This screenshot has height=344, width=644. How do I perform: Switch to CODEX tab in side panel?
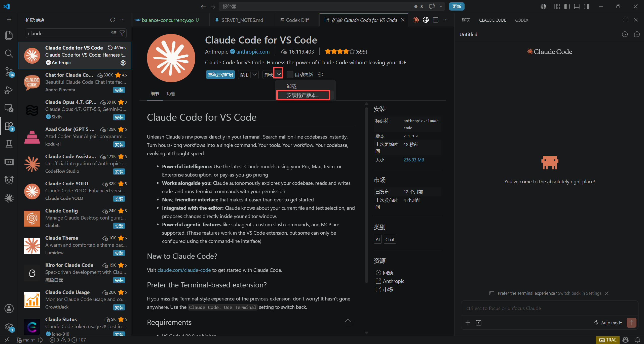521,20
